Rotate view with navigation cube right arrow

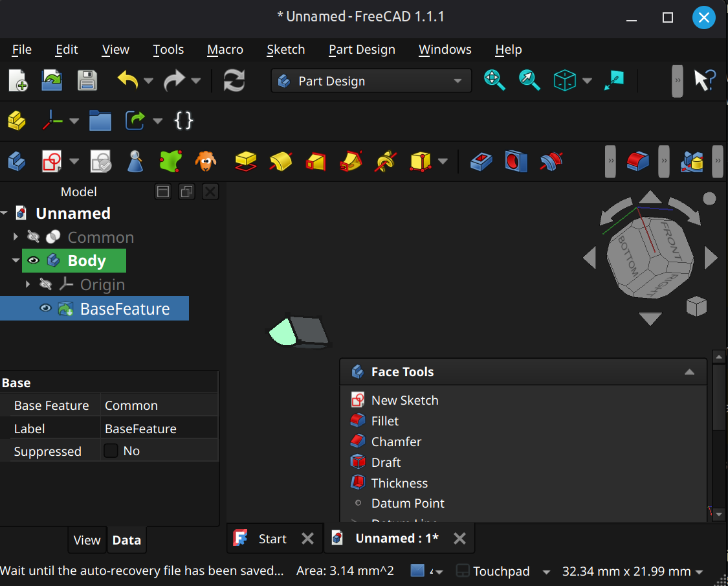(x=711, y=258)
